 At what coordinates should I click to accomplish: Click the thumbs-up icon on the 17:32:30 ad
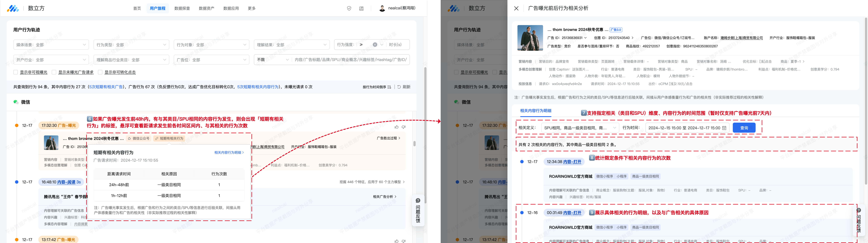(x=397, y=127)
